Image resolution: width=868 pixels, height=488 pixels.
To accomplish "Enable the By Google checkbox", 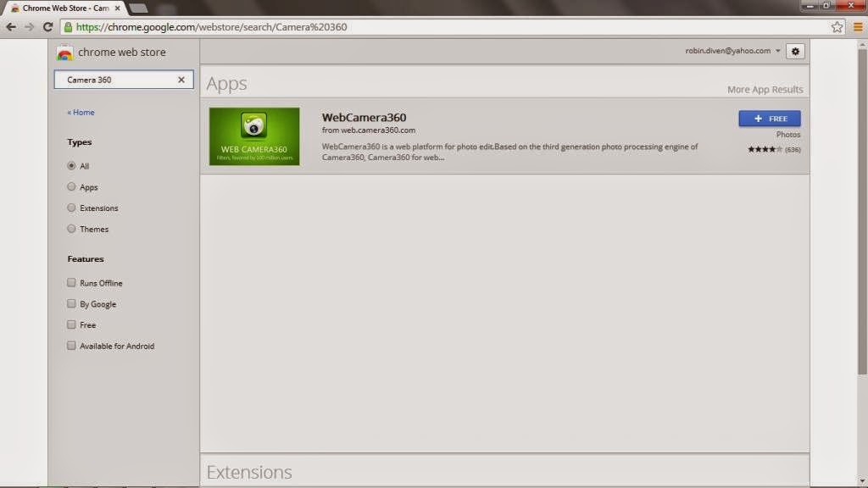I will 71,303.
